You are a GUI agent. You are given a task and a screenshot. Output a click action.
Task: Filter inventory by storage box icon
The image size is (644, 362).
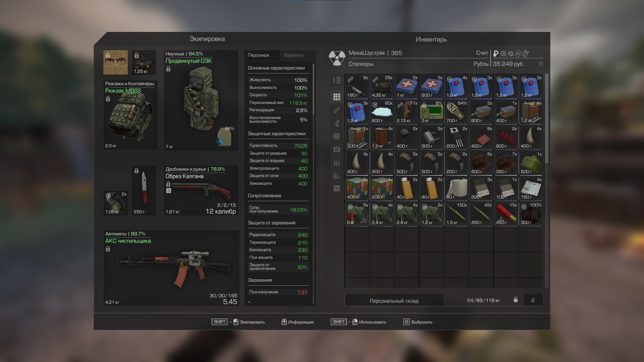337,188
